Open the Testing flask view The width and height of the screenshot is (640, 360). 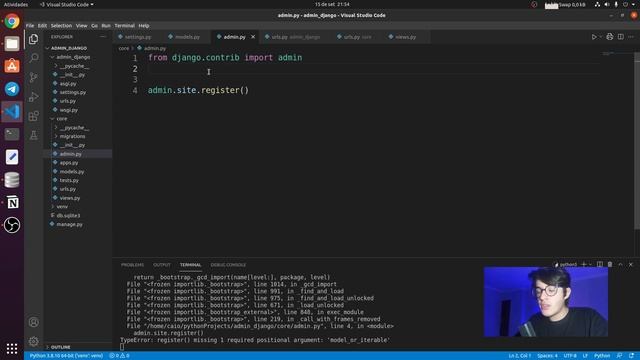click(34, 135)
